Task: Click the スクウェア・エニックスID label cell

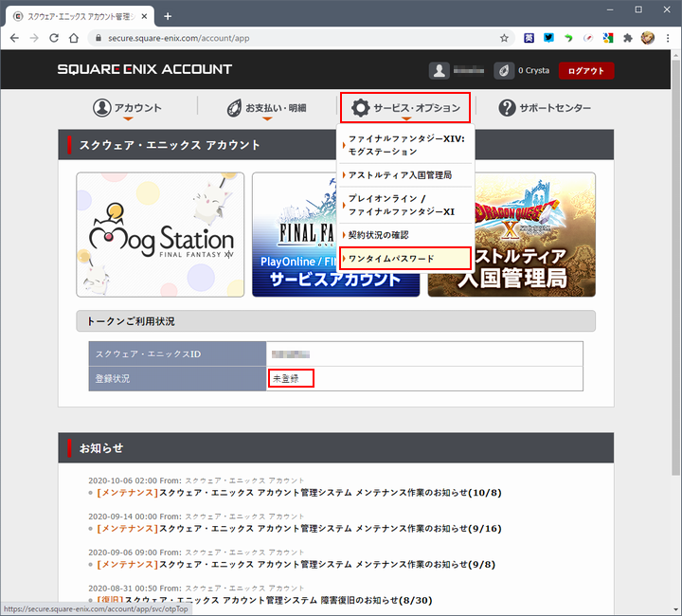Action: click(177, 353)
